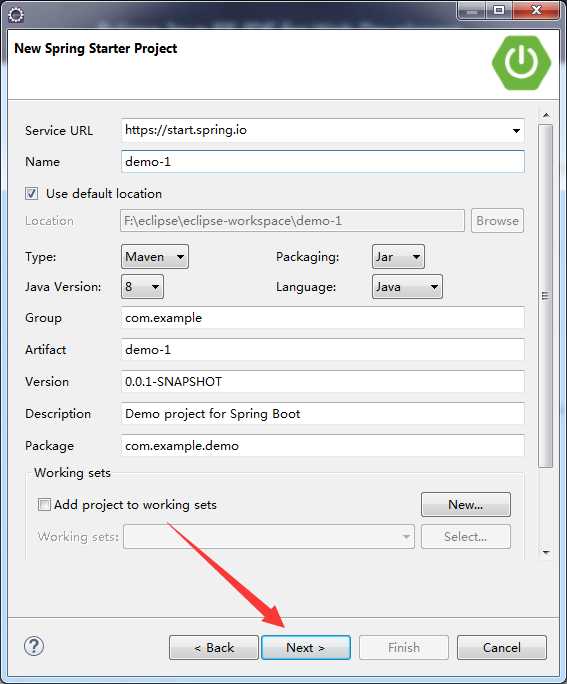Open the Packaging Jar dropdown
The width and height of the screenshot is (567, 684).
click(x=398, y=256)
